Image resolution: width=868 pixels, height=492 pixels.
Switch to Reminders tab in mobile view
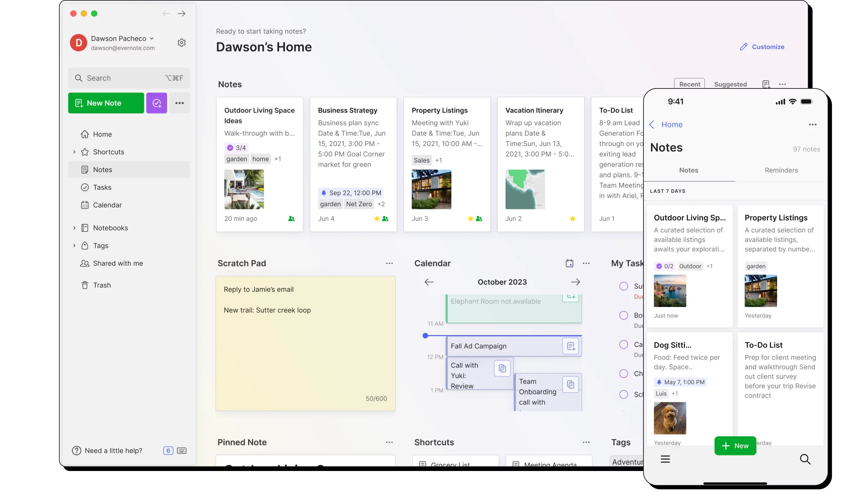point(781,170)
